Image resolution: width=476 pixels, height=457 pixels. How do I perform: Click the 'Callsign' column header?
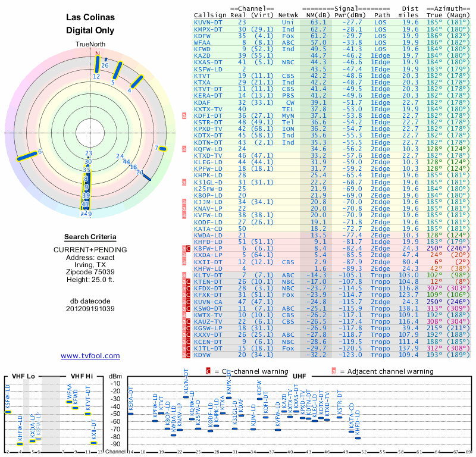210,15
